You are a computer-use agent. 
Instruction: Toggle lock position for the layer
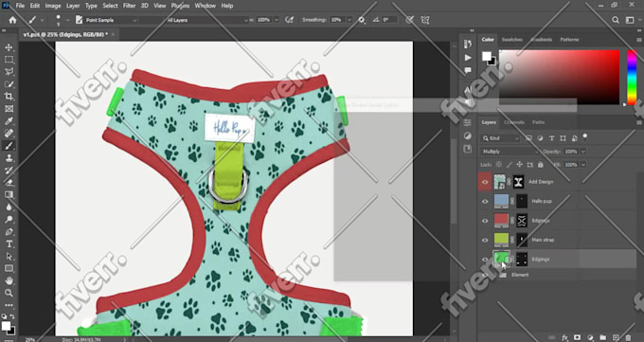click(520, 165)
